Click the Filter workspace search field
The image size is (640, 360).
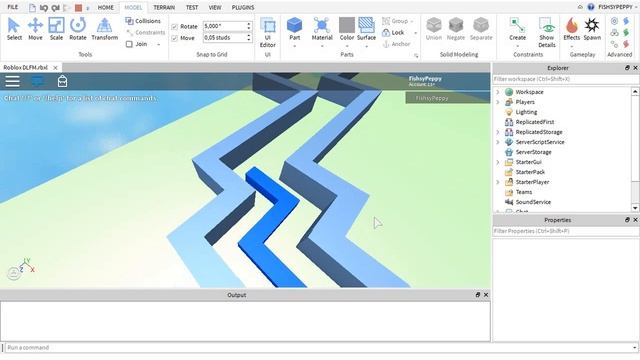tap(565, 79)
